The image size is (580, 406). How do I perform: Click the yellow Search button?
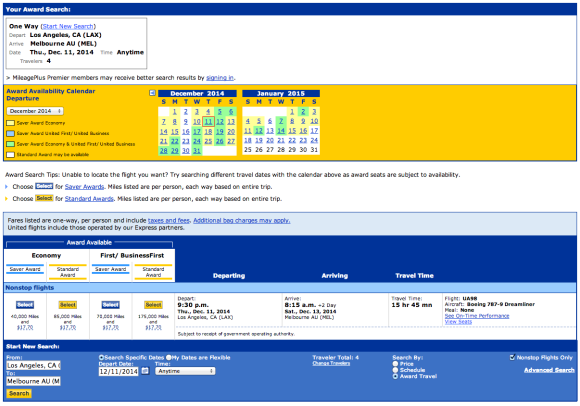tap(19, 393)
